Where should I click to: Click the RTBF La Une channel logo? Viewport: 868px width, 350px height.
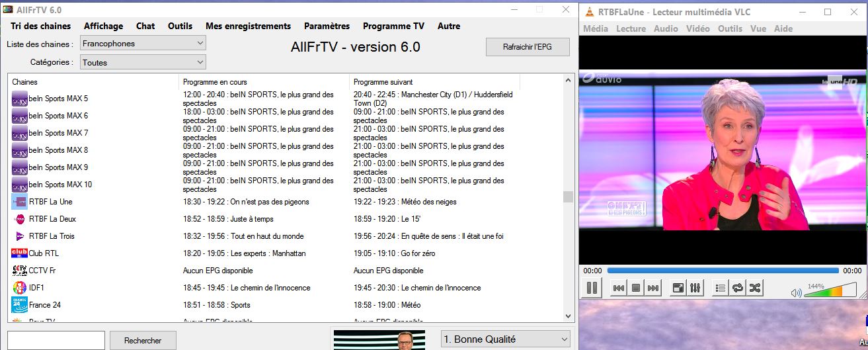coord(19,202)
